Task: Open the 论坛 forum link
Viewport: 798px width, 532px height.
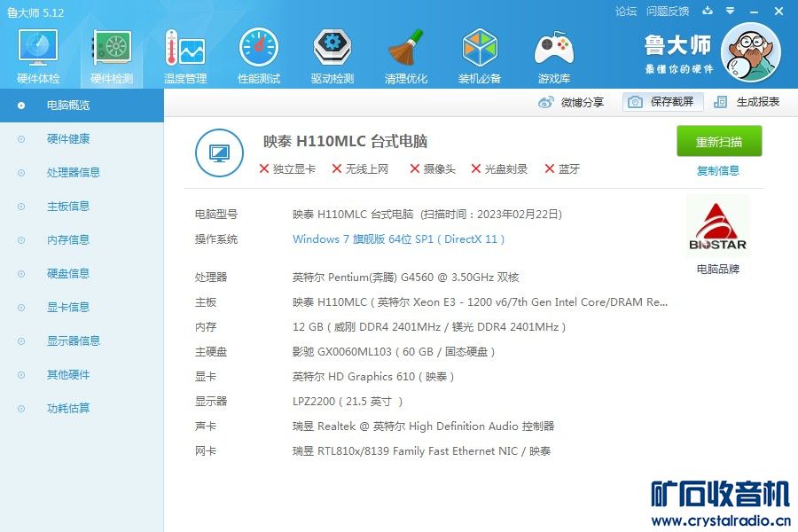Action: pos(626,12)
